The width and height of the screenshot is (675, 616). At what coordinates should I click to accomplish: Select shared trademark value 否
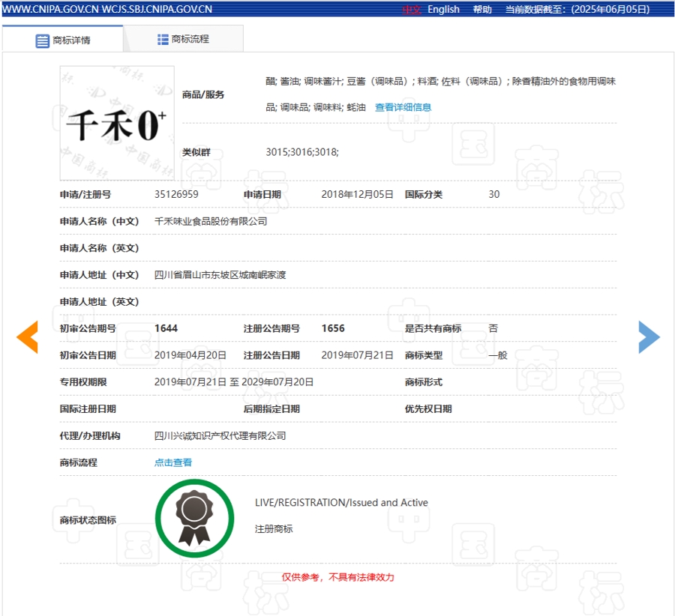(x=493, y=328)
